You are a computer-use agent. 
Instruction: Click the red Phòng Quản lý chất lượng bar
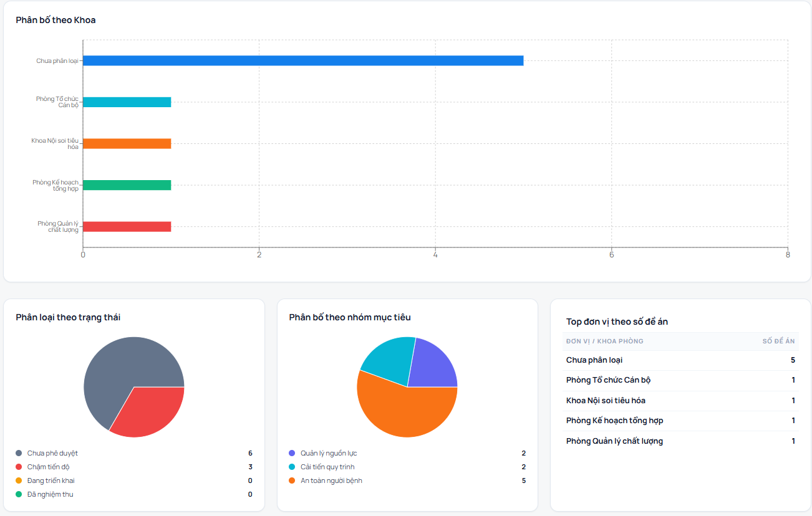127,227
